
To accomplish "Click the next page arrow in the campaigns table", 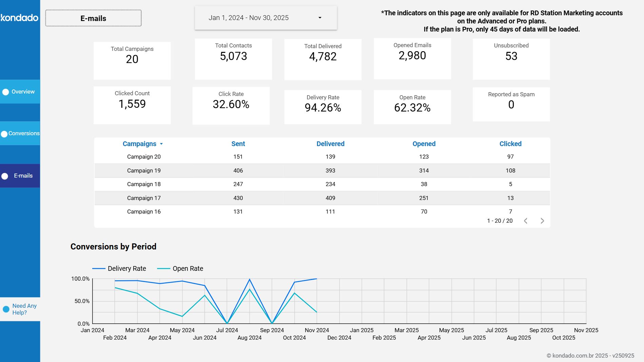I will 542,221.
